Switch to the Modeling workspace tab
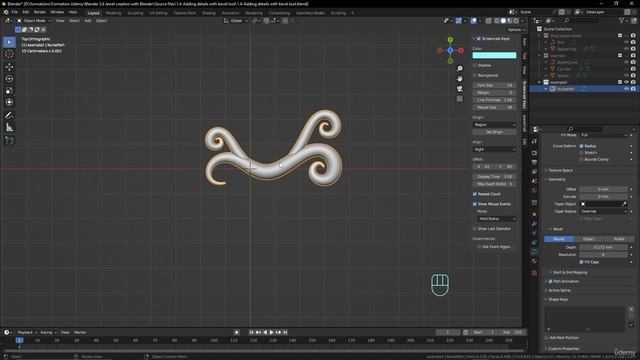This screenshot has width=640, height=360. [113, 13]
